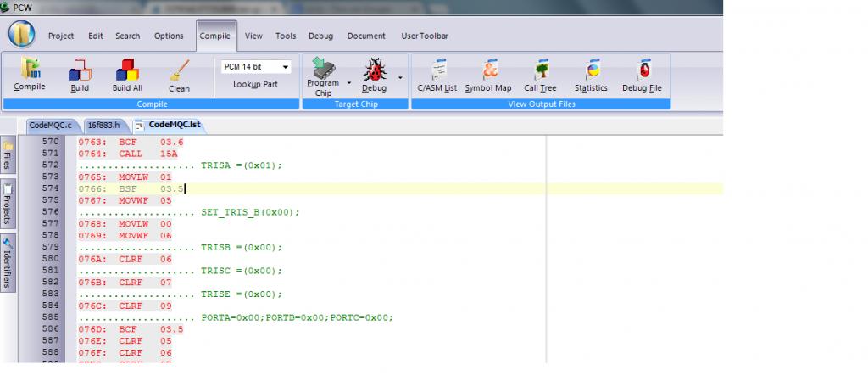Open the PCM 14 bit compiler dropdown

coord(255,66)
